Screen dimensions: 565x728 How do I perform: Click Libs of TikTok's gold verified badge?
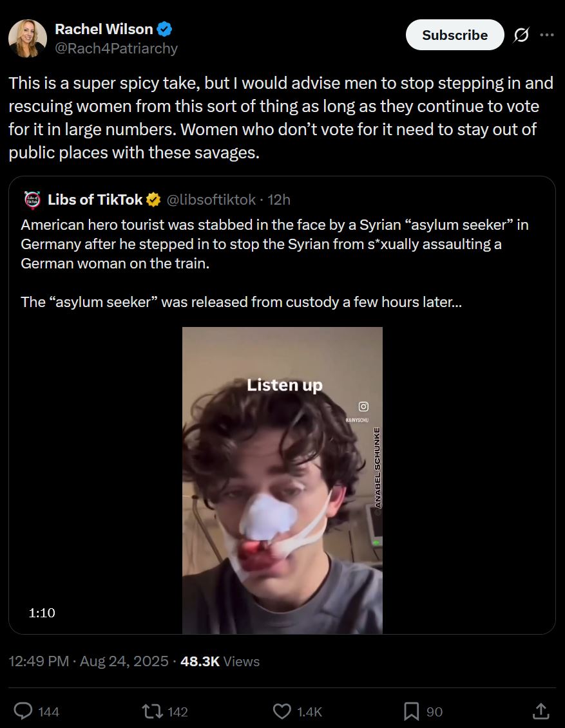click(x=153, y=200)
